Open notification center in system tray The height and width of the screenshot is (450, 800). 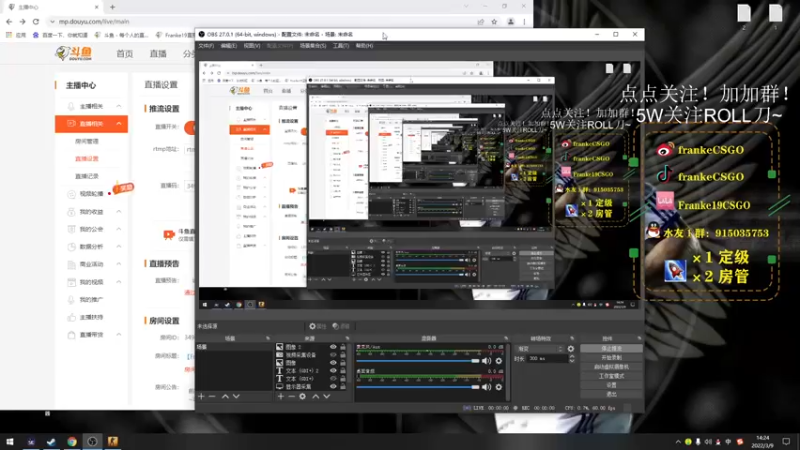[x=786, y=441]
